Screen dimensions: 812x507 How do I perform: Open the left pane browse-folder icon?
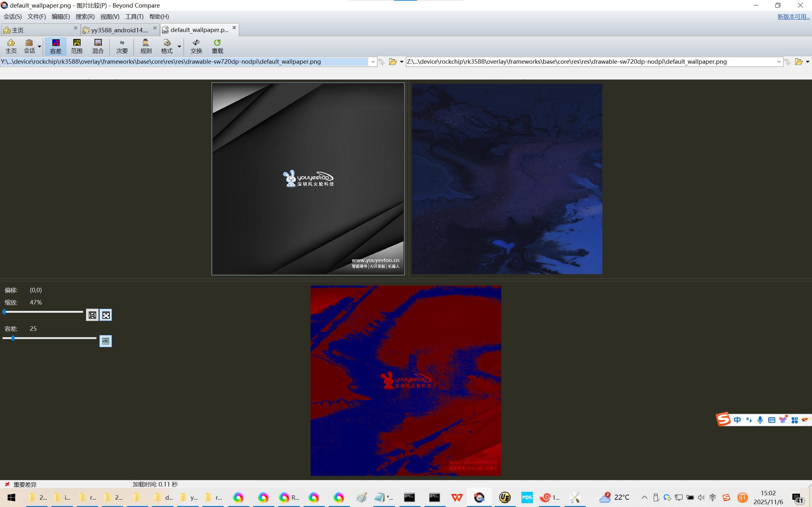(392, 62)
